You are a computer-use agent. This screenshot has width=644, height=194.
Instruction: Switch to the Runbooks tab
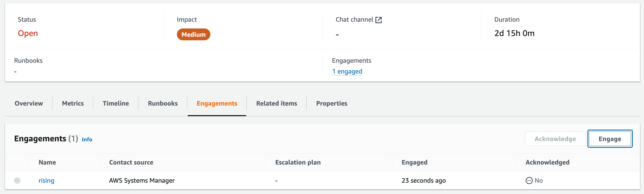pos(163,103)
